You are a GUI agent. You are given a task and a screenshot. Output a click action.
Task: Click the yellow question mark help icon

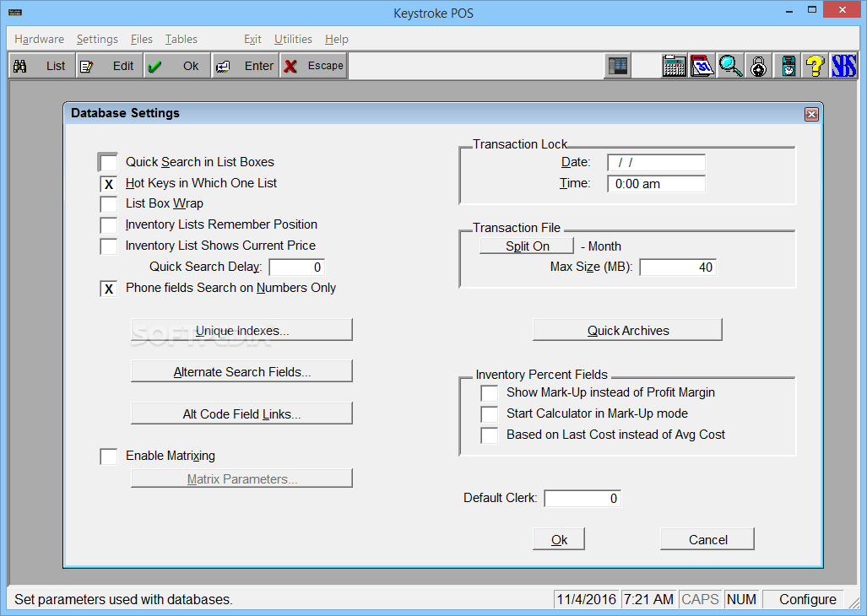815,66
